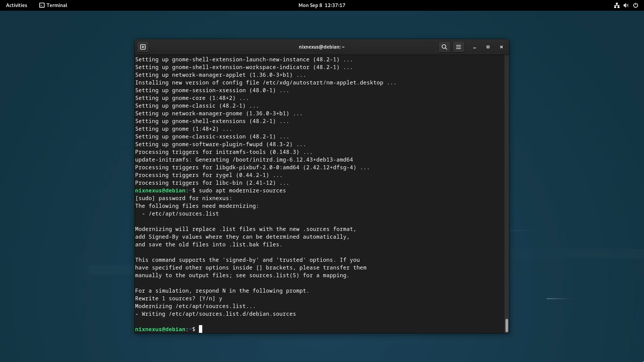
Task: Click the terminal cursor at the last prompt
Action: [x=201, y=329]
